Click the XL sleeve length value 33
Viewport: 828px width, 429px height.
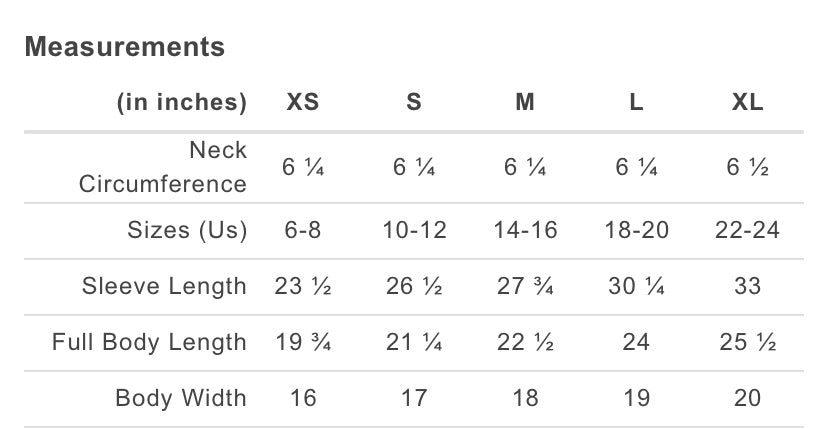(x=747, y=286)
